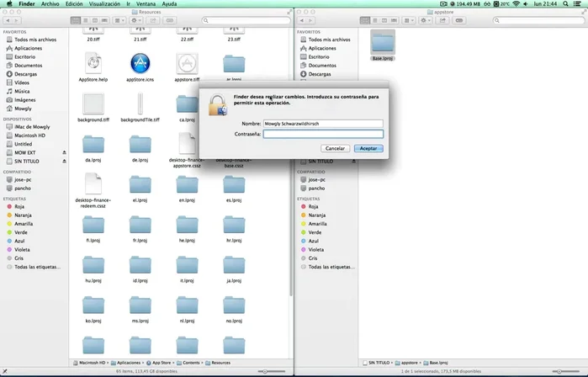Click the share icon in Resources window

(153, 21)
